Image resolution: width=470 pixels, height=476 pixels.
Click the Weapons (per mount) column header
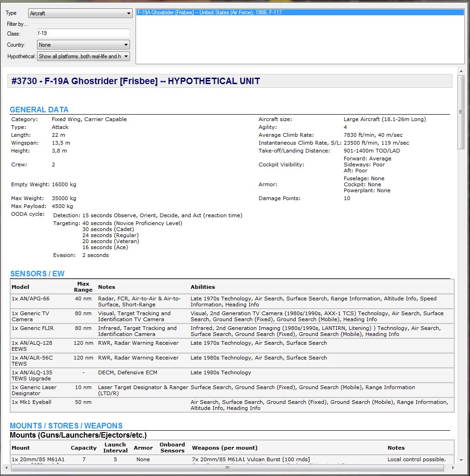[224, 448]
